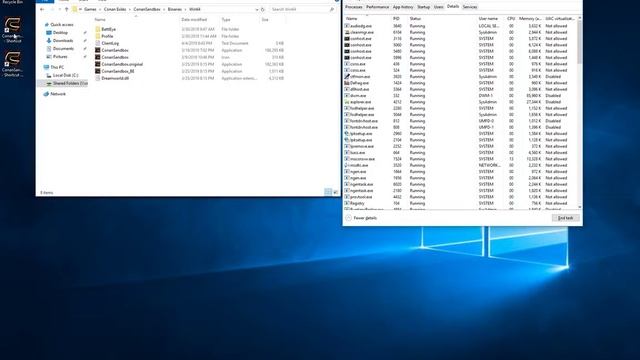Click the Back arrow in File Explorer

42,9
